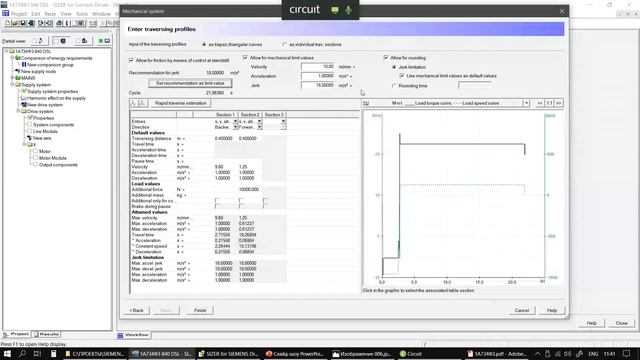Click second curve icon left of Rapid traverse
Screen dimensions: 640x360
[142, 103]
